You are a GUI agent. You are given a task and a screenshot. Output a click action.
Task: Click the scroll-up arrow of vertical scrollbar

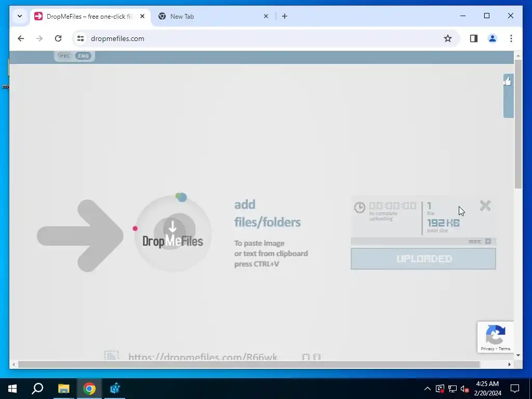coord(518,56)
